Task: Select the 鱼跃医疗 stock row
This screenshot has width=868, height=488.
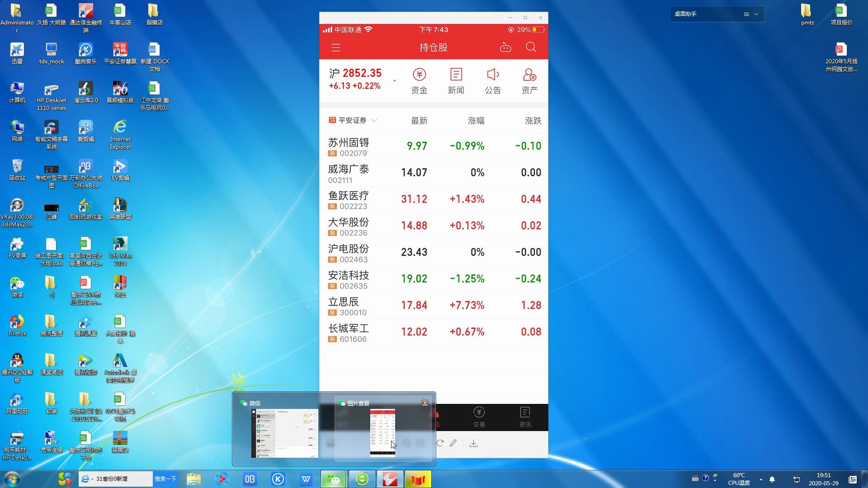Action: click(434, 200)
